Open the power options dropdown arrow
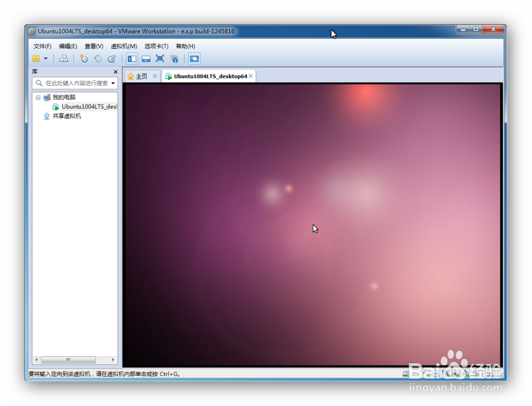 [45, 59]
